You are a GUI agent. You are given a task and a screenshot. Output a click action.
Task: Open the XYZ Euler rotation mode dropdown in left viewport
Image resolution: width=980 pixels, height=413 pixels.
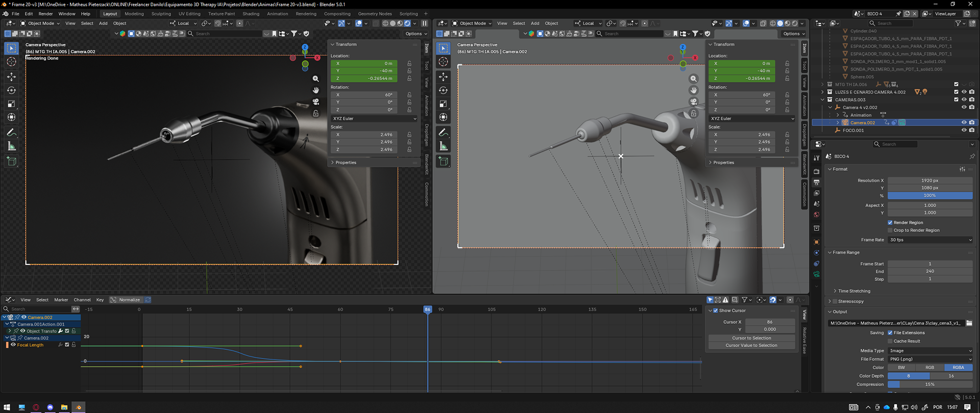374,118
